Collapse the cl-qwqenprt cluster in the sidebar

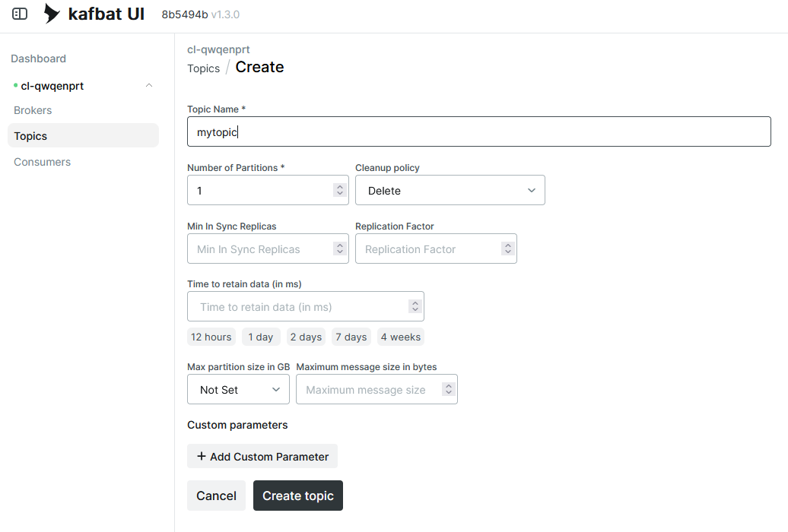pos(149,86)
